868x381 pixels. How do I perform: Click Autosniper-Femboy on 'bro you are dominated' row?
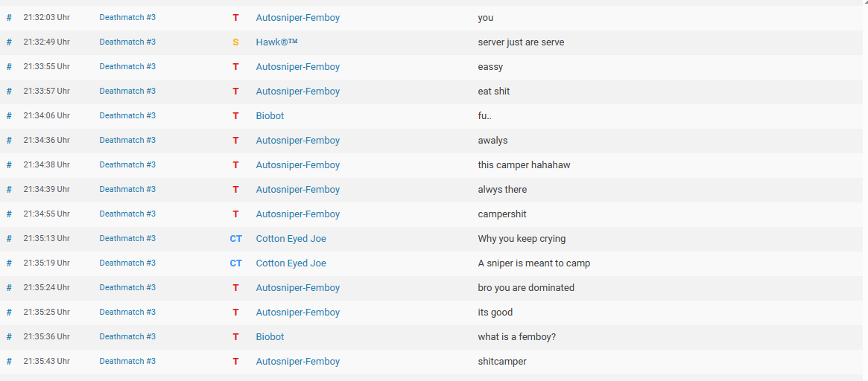tap(298, 287)
